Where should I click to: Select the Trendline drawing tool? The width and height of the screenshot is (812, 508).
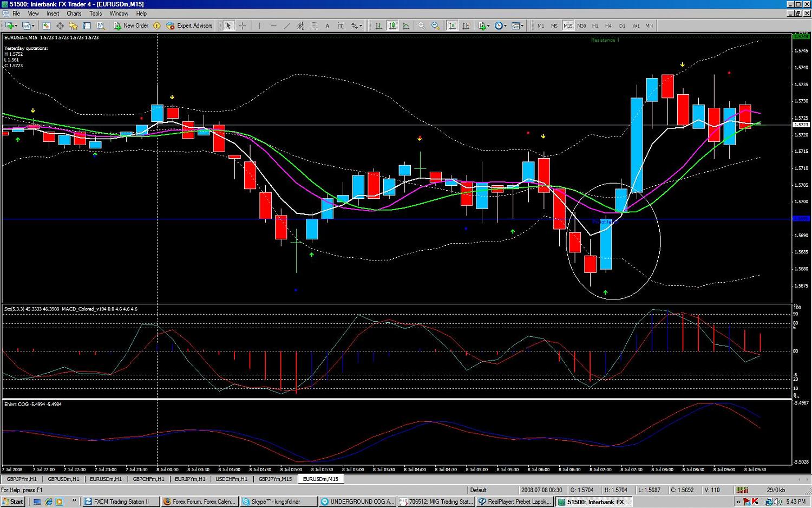point(287,25)
